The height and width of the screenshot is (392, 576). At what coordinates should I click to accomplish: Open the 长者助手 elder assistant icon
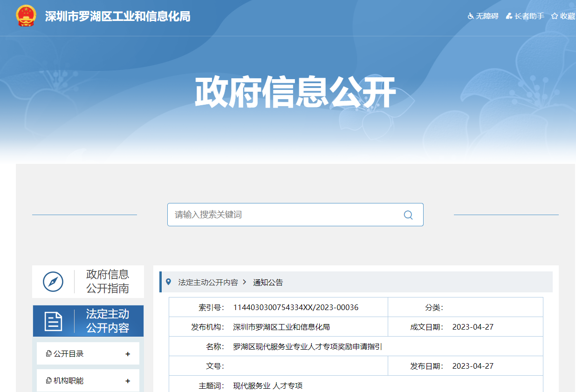[508, 16]
